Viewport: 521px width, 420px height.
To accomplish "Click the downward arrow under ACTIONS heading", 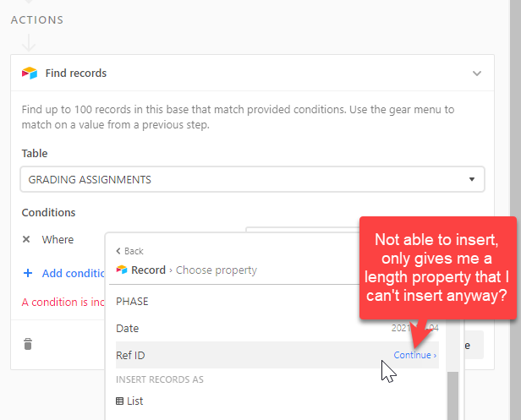I will click(29, 43).
